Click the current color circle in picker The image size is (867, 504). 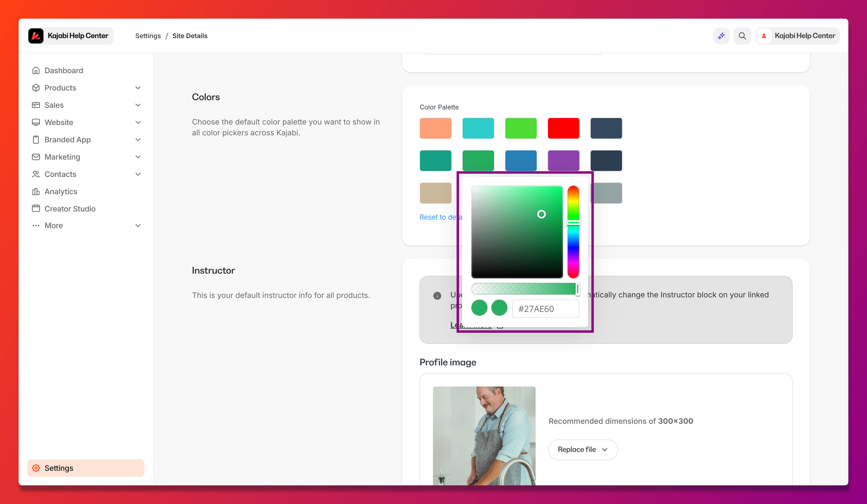[499, 308]
